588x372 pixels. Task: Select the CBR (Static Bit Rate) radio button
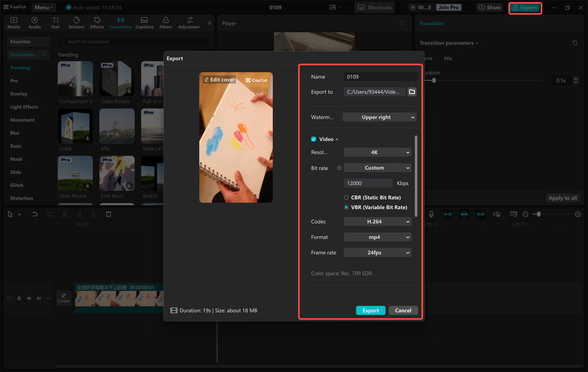point(347,197)
